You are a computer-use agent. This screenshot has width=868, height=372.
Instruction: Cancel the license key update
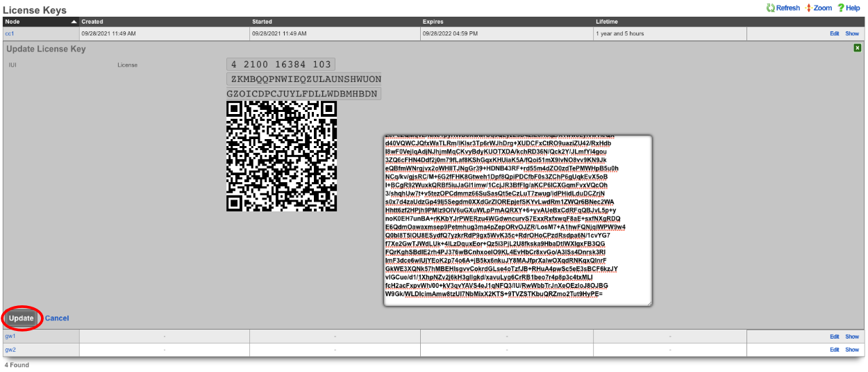pyautogui.click(x=57, y=318)
